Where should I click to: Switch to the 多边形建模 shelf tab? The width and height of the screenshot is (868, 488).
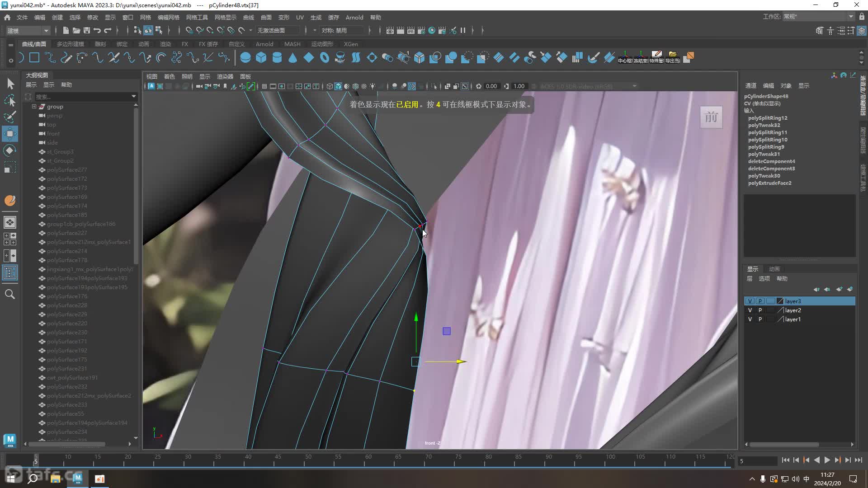tap(70, 44)
